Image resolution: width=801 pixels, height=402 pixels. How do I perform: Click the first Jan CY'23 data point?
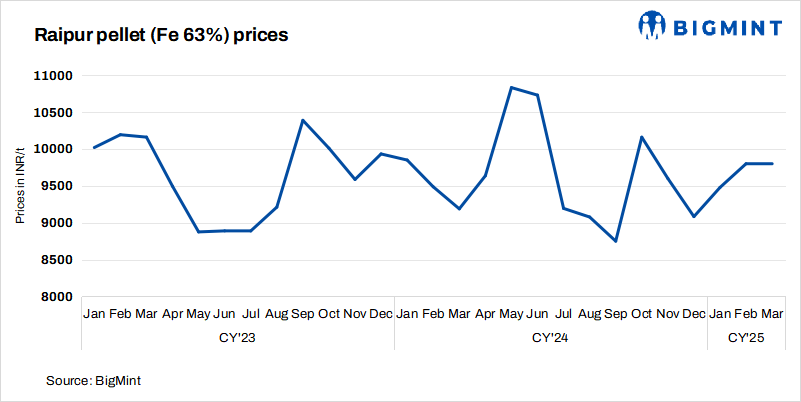[94, 148]
